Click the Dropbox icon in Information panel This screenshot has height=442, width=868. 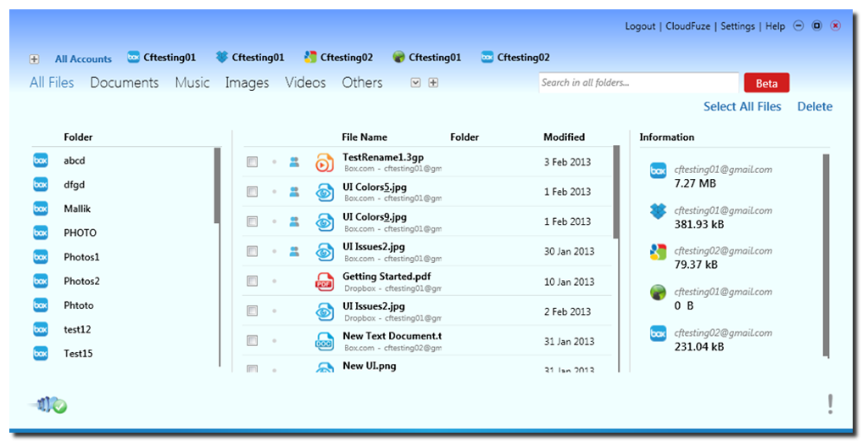click(658, 211)
